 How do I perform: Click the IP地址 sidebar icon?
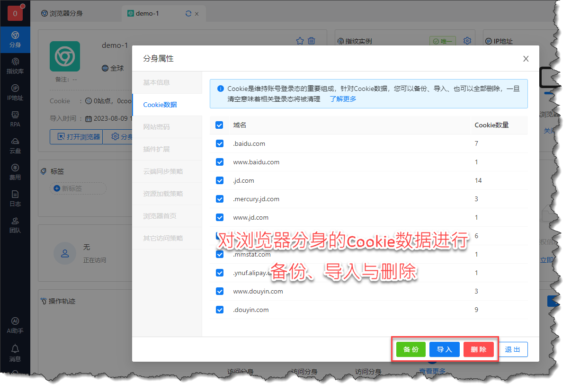(x=15, y=92)
